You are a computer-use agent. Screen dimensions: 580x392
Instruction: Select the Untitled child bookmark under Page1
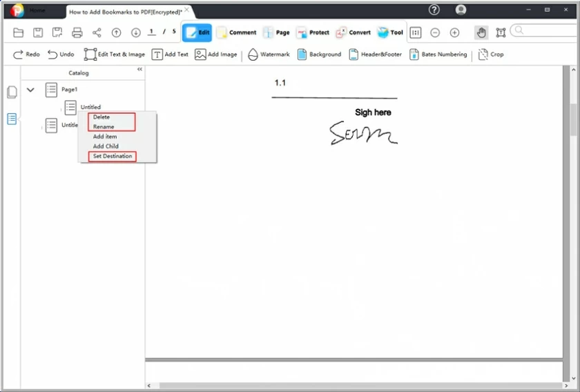[x=90, y=107]
